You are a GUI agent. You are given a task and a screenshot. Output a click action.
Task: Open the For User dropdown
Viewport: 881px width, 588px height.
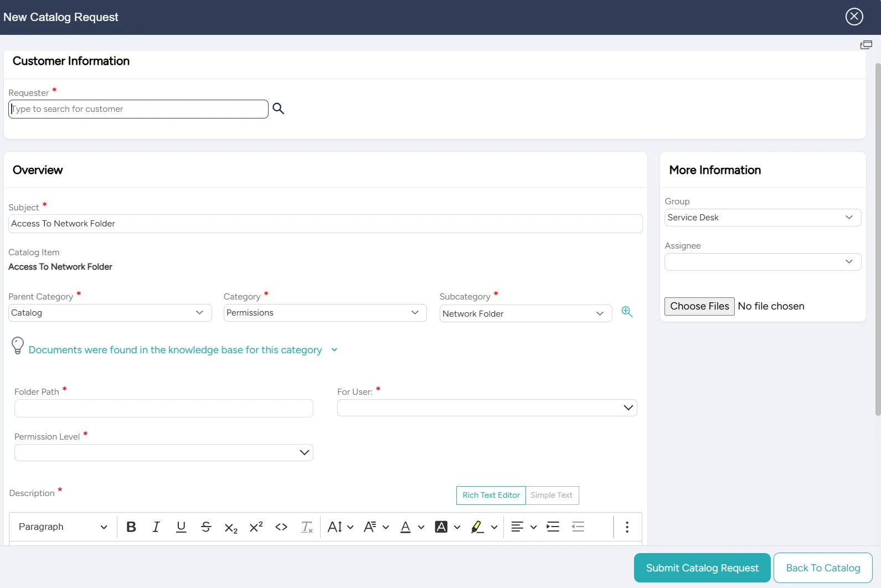pyautogui.click(x=487, y=408)
